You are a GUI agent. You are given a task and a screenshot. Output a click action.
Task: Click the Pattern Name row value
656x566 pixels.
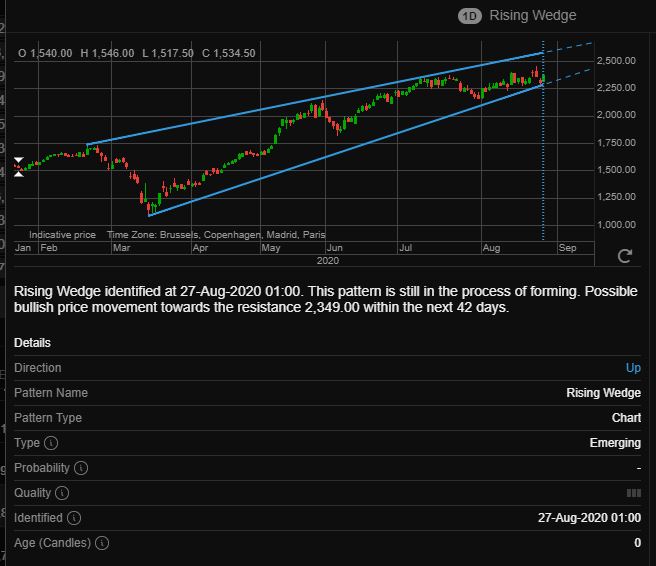[603, 393]
